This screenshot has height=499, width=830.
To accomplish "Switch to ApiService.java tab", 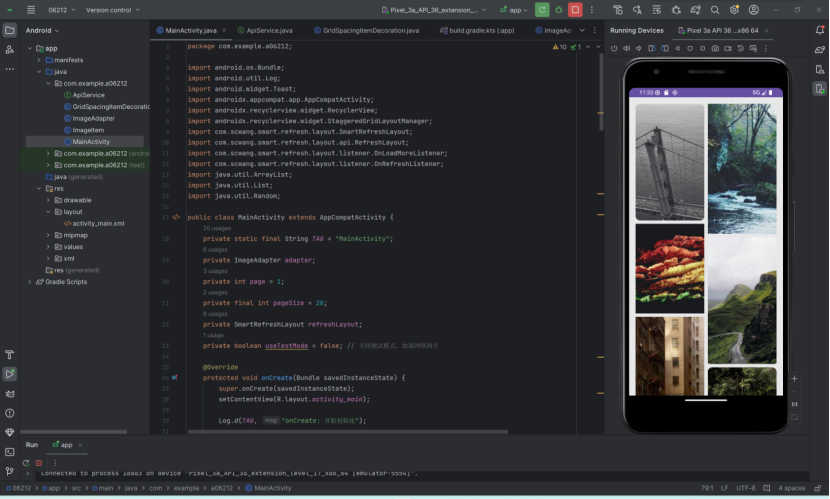I will (265, 31).
